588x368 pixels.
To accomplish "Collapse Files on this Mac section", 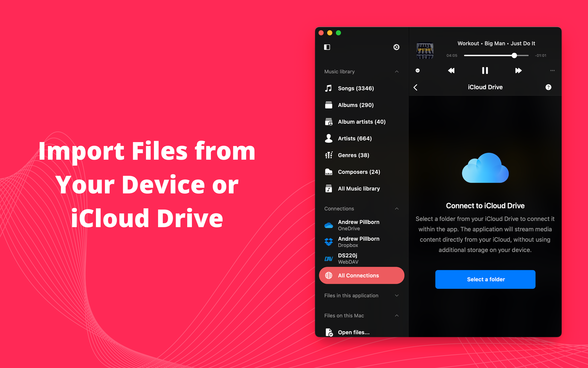I will tap(396, 315).
